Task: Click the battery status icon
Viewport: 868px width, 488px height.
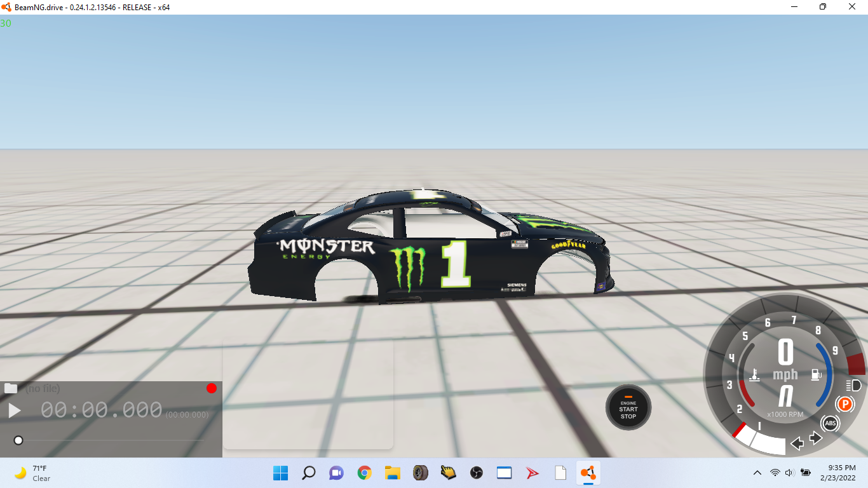Action: pos(806,473)
